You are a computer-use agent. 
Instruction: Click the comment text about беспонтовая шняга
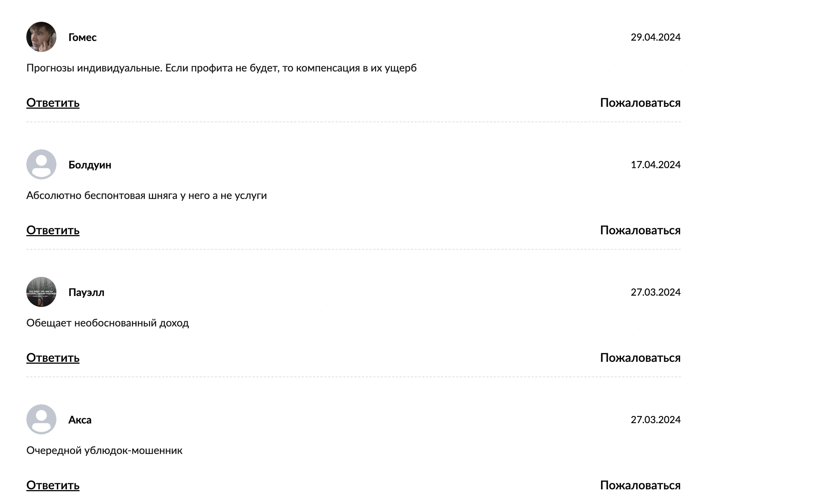[146, 196]
